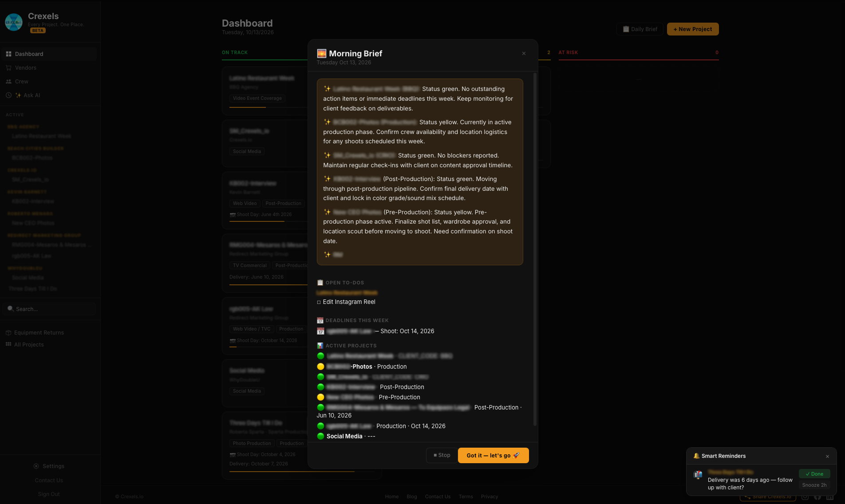This screenshot has height=504, width=845.
Task: Click the Web Video tag
Action: (245, 204)
